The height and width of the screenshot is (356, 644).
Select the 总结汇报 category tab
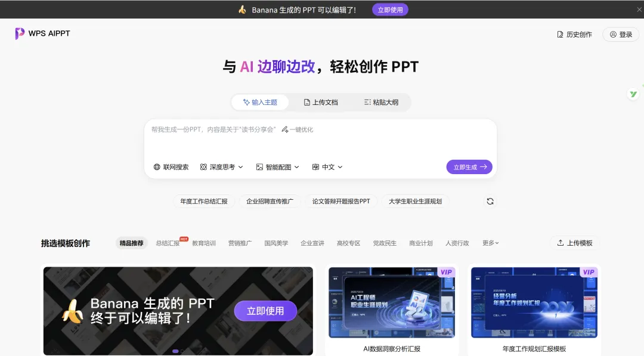[168, 243]
